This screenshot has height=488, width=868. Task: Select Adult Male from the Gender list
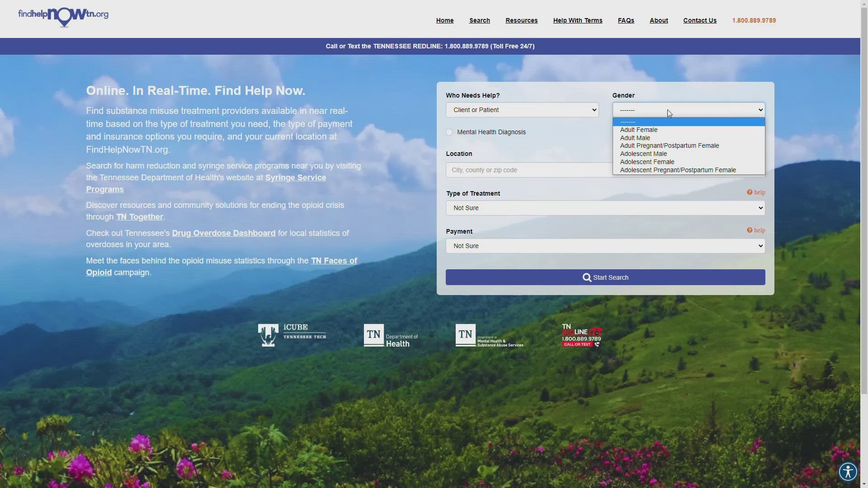pos(689,138)
